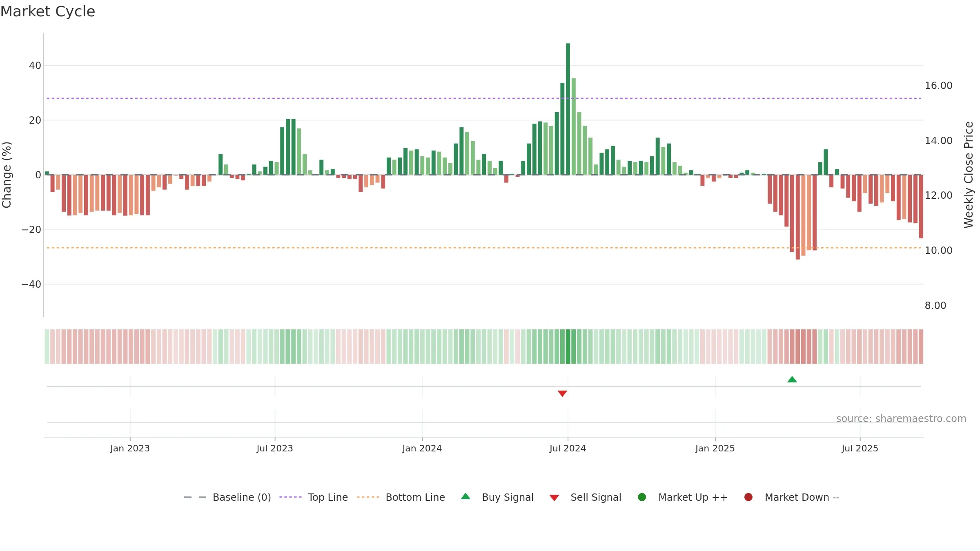Click the 20 tick label on left axis

[35, 120]
